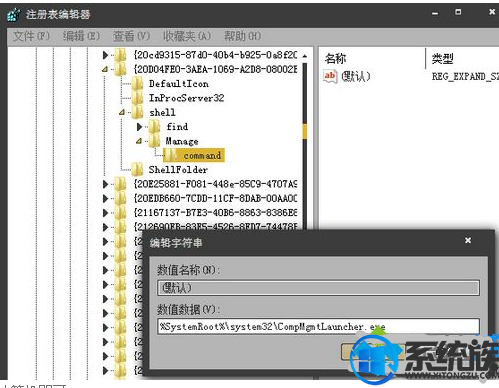Click the 类型 column header
The height and width of the screenshot is (388, 499).
tap(442, 58)
